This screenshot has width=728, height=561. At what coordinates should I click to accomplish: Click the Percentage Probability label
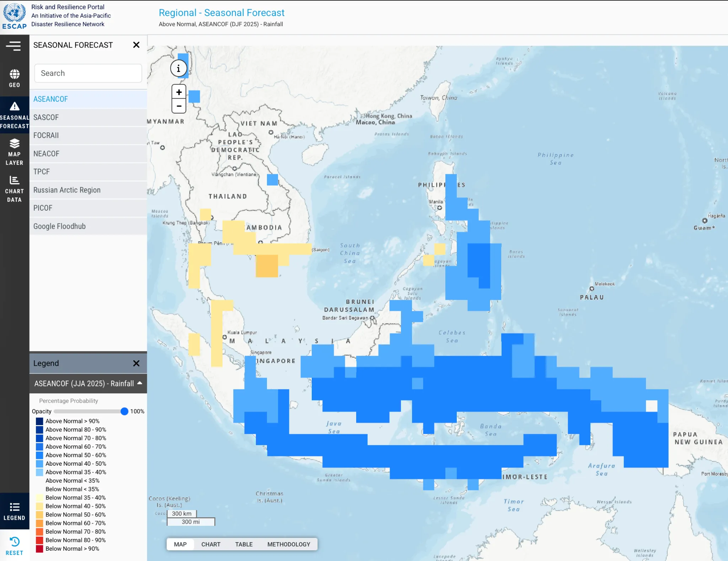click(68, 401)
